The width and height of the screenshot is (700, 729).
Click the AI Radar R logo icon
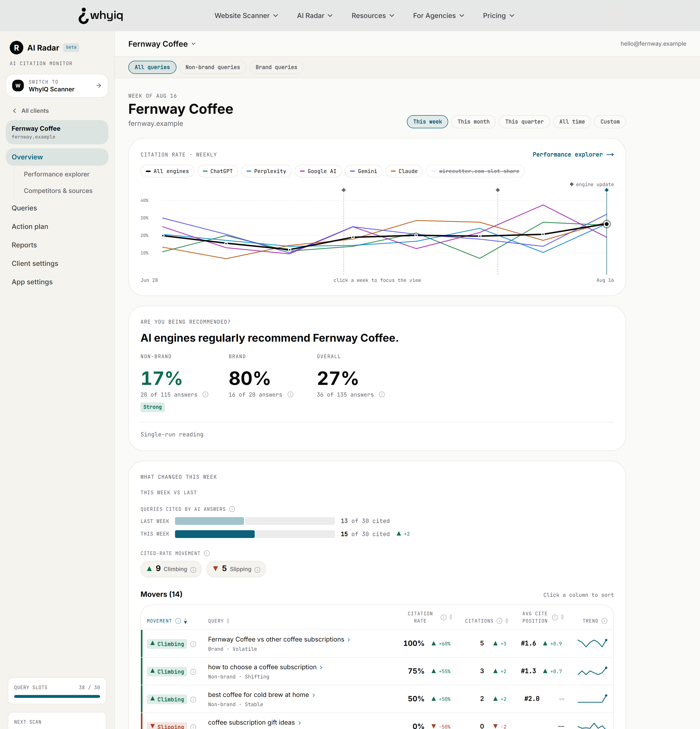coord(16,48)
